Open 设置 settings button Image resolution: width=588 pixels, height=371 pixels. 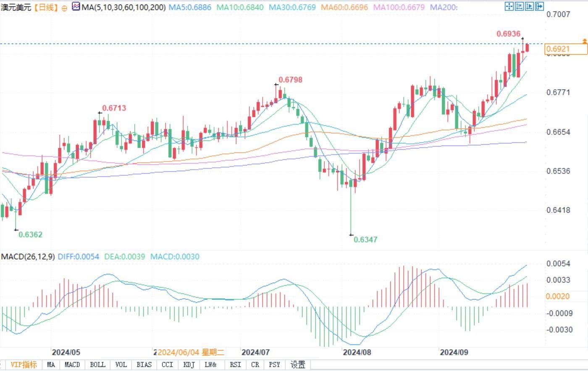click(x=298, y=364)
